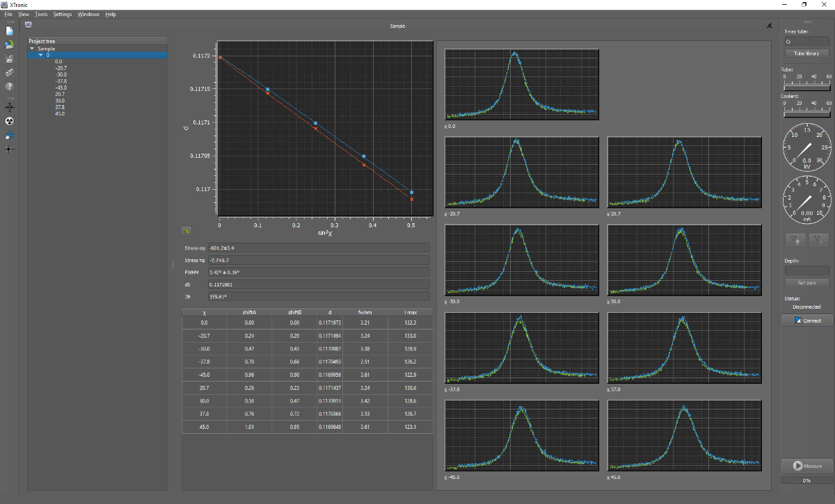Image resolution: width=835 pixels, height=504 pixels.
Task: Collapse the 0 node in Project tree
Action: (x=40, y=55)
